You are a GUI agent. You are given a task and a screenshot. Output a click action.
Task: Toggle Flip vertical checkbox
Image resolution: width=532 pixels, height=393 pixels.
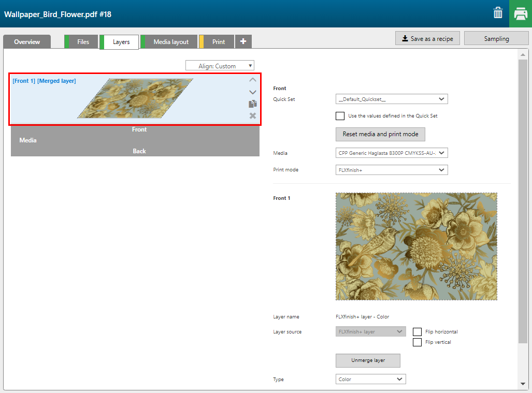[417, 342]
